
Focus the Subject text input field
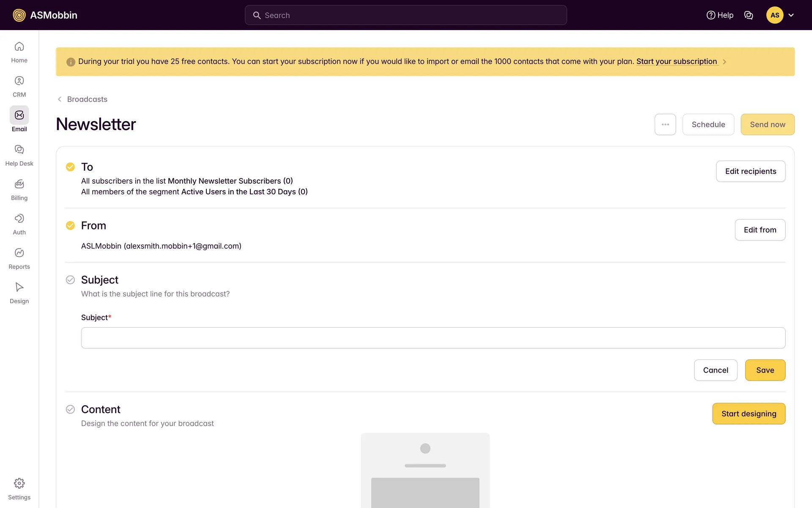point(433,338)
